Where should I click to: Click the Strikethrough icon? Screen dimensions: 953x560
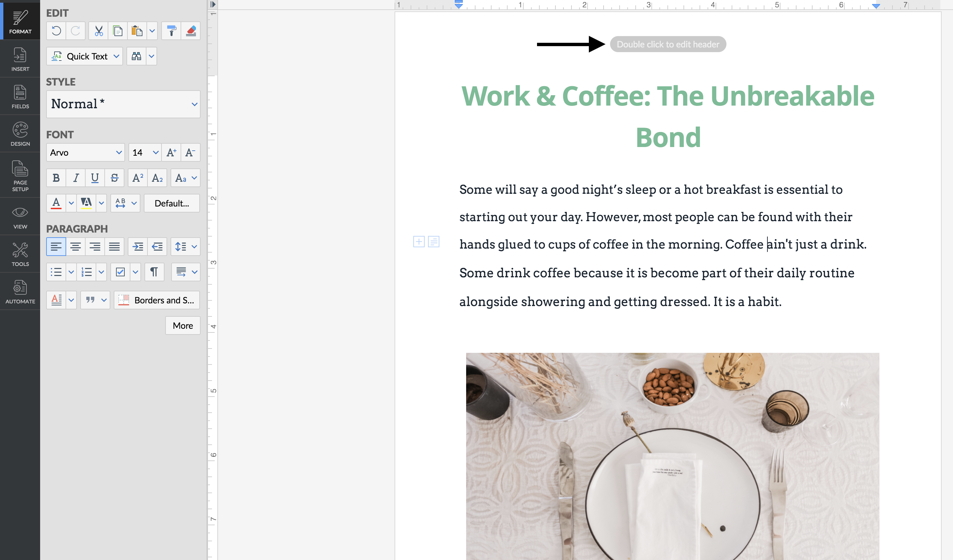114,178
